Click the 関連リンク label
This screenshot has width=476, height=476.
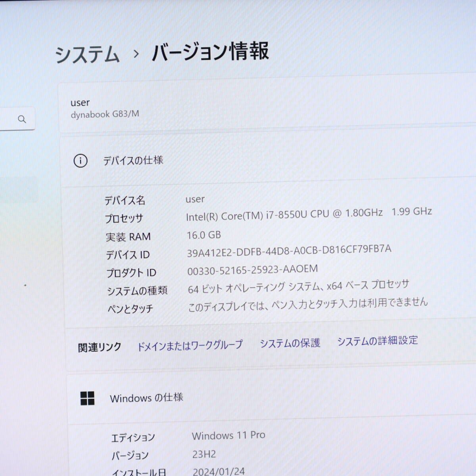100,347
